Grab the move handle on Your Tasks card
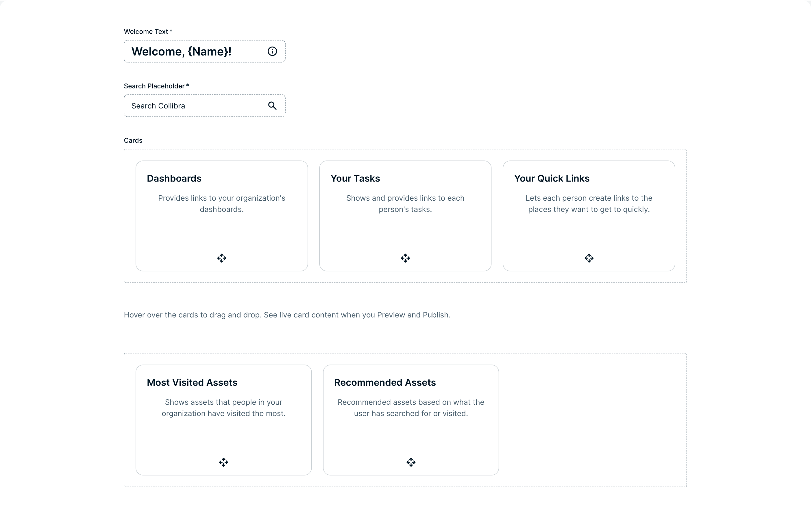The image size is (812, 514). [x=405, y=258]
